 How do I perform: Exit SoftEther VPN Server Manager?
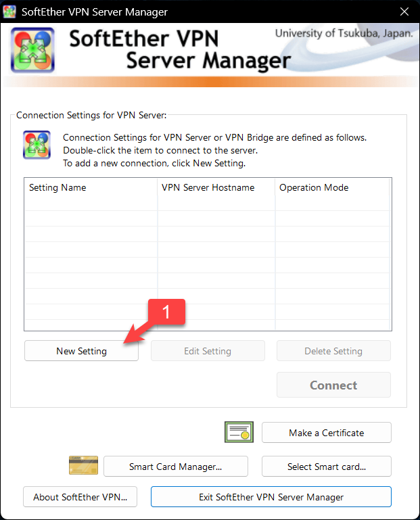271,497
